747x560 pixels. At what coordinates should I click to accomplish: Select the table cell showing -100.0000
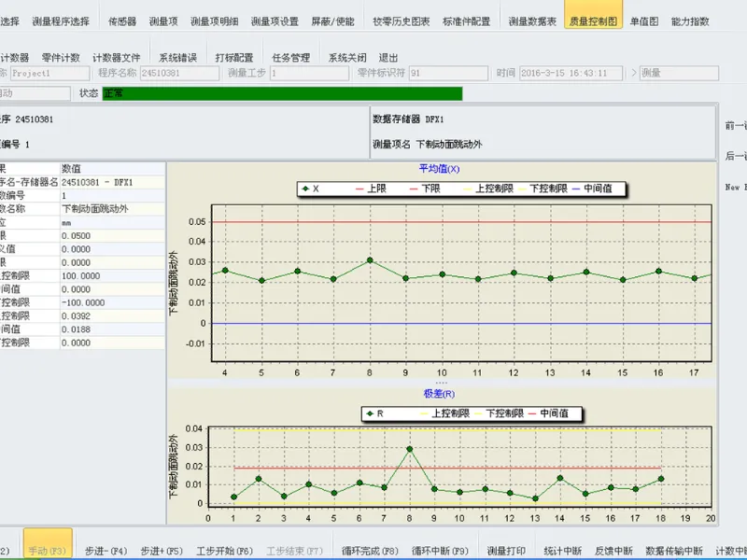[112, 302]
